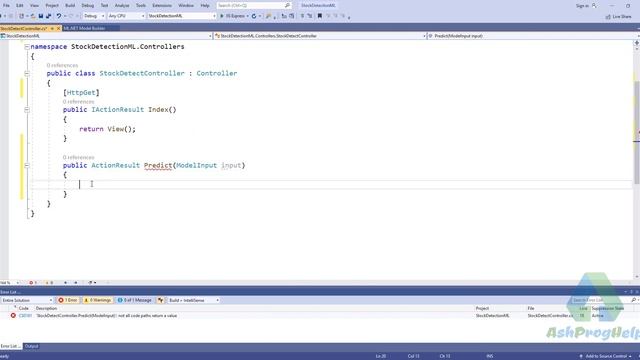Switch to the Error List tab
The image size is (640, 360).
tap(11, 347)
